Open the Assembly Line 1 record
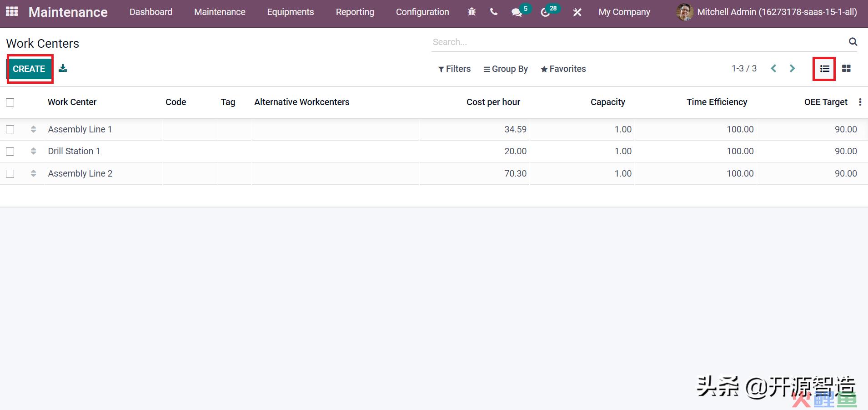The image size is (868, 410). pos(80,129)
